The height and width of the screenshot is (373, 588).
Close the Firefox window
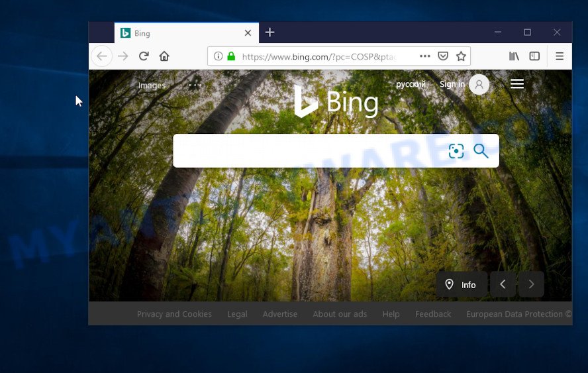pos(557,32)
